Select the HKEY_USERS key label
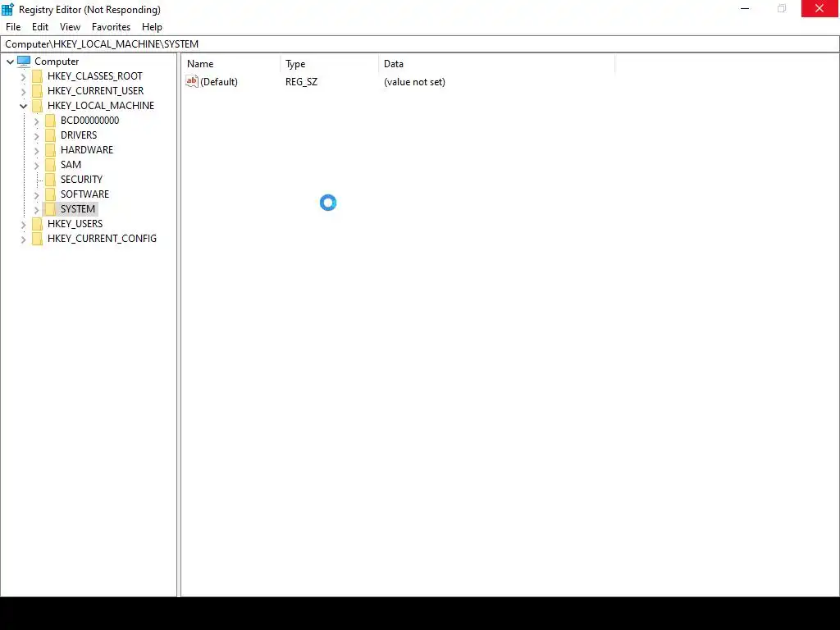This screenshot has width=840, height=630. [x=75, y=223]
